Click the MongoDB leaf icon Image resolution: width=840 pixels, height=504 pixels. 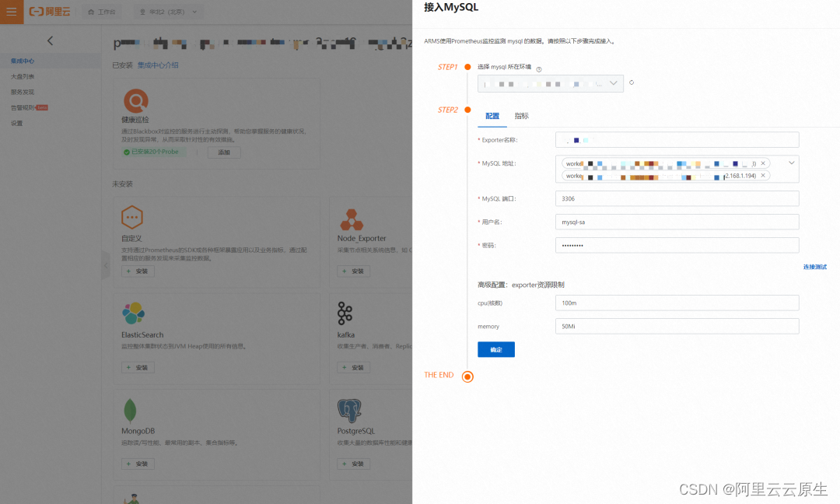[130, 411]
